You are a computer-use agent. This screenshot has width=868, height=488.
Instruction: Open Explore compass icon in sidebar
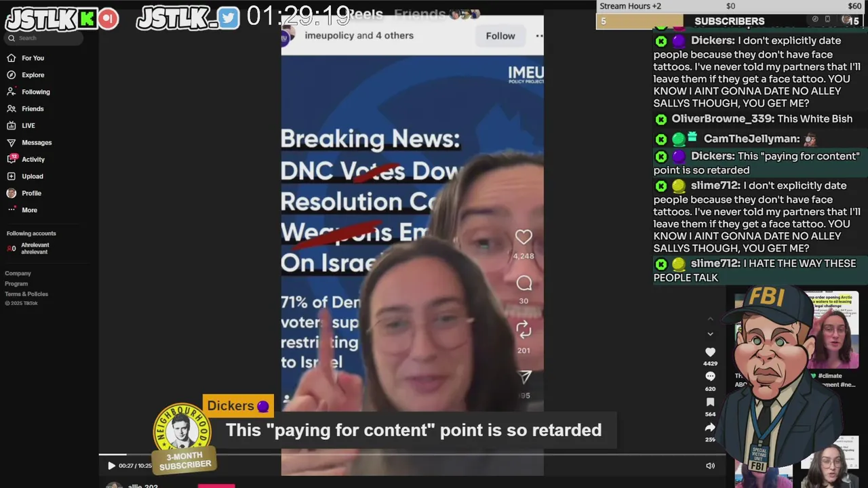[x=11, y=75]
